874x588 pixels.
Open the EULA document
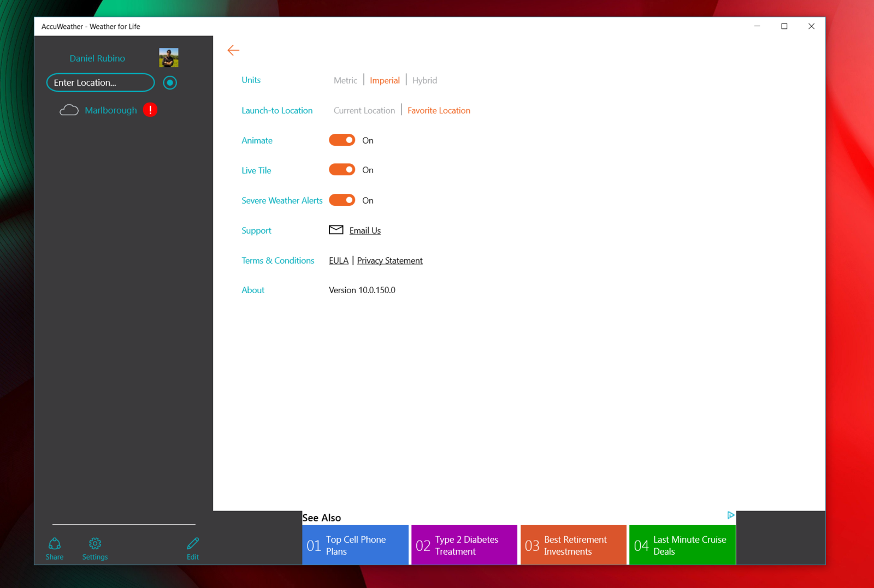(338, 260)
